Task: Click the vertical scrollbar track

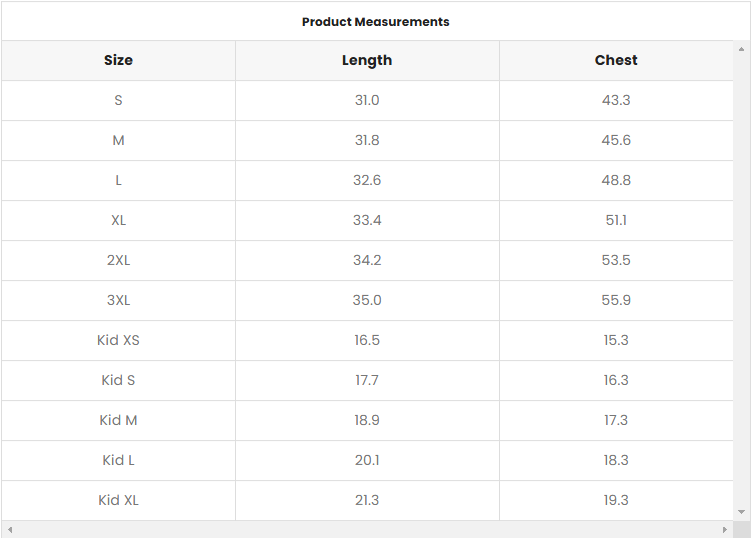Action: [741, 280]
